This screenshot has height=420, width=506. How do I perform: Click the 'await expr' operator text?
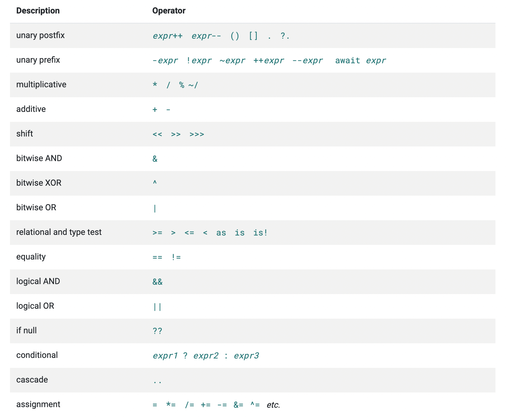(361, 61)
